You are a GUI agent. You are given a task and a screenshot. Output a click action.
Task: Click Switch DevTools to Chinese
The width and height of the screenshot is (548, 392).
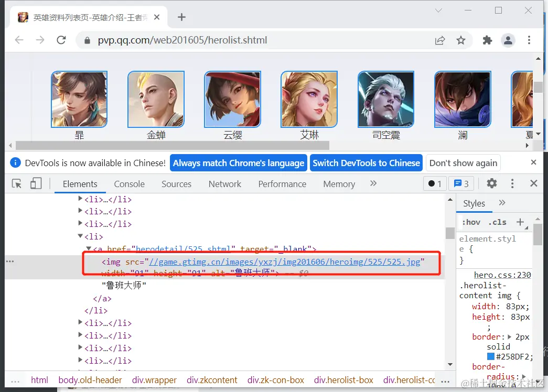point(366,163)
